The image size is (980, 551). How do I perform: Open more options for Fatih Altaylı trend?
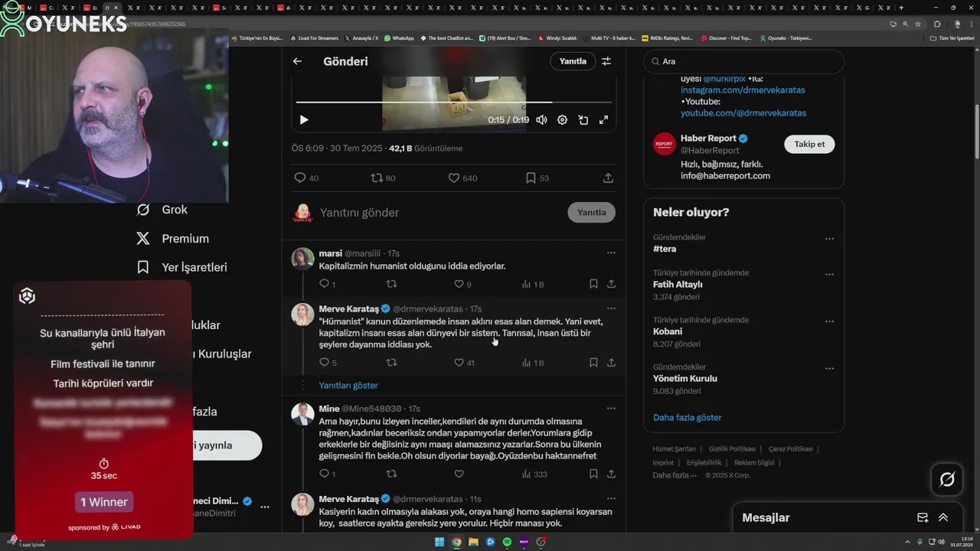pyautogui.click(x=829, y=274)
